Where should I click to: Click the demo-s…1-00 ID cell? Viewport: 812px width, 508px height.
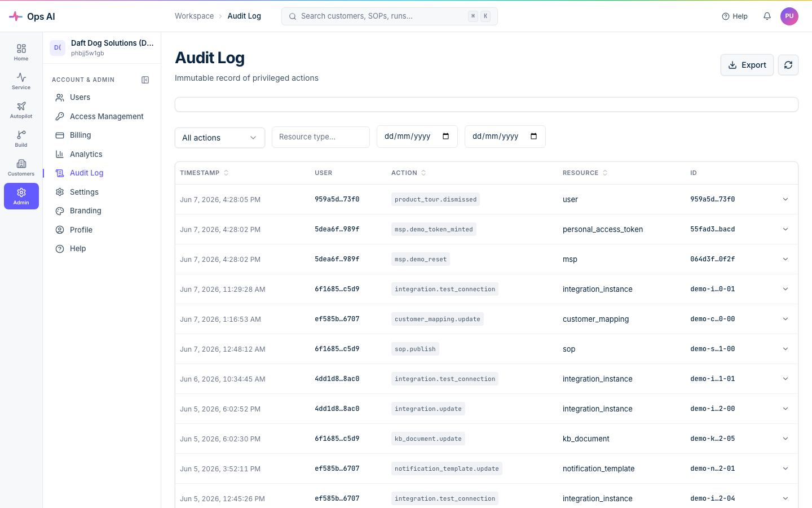(713, 349)
